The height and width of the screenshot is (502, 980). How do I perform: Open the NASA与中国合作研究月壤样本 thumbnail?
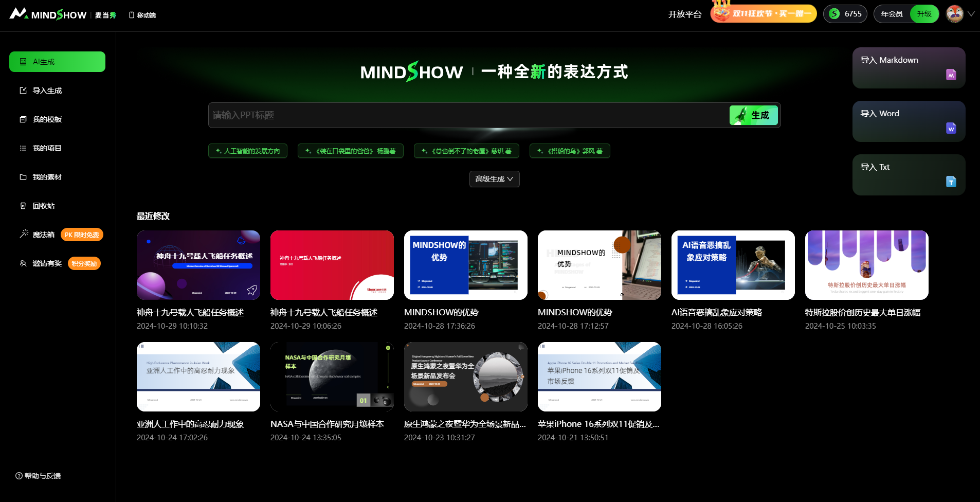pos(332,377)
